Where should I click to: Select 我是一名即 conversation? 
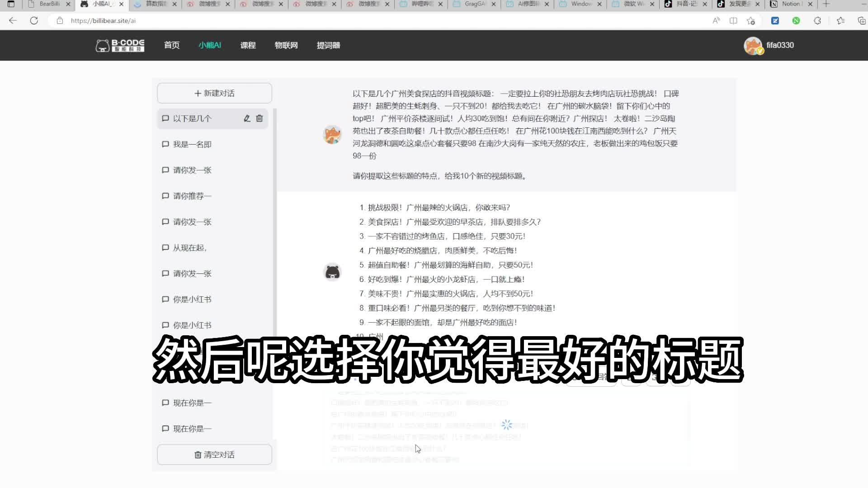click(x=192, y=145)
